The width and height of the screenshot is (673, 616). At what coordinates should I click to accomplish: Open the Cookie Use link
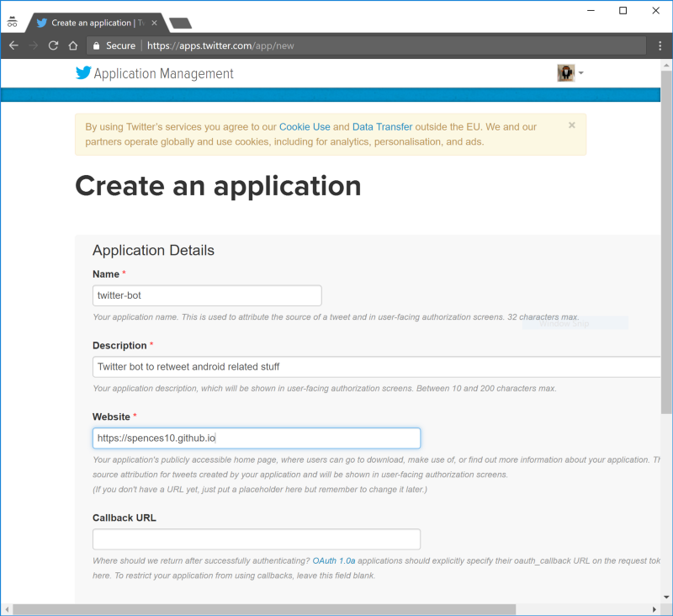tap(305, 127)
